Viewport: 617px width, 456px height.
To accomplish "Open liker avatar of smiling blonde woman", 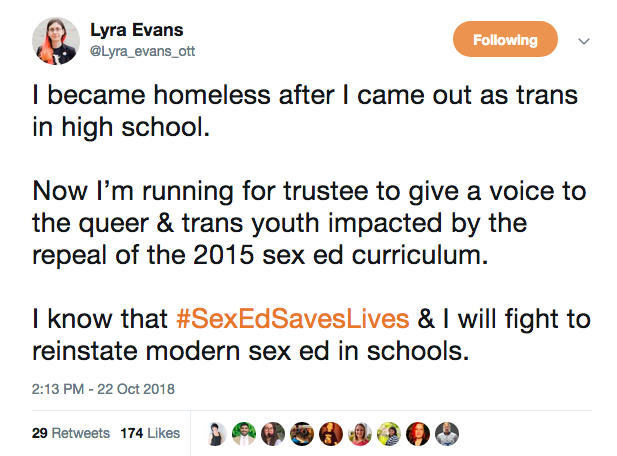I will 360,434.
